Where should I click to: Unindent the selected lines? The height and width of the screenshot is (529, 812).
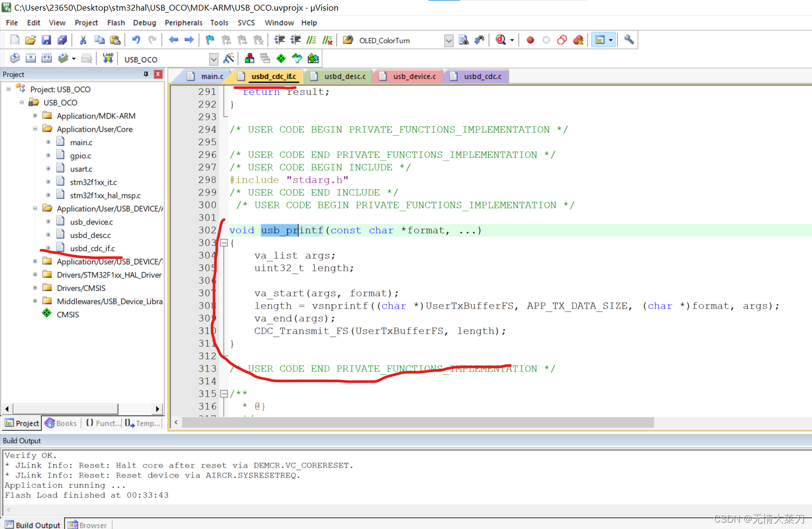pos(296,40)
